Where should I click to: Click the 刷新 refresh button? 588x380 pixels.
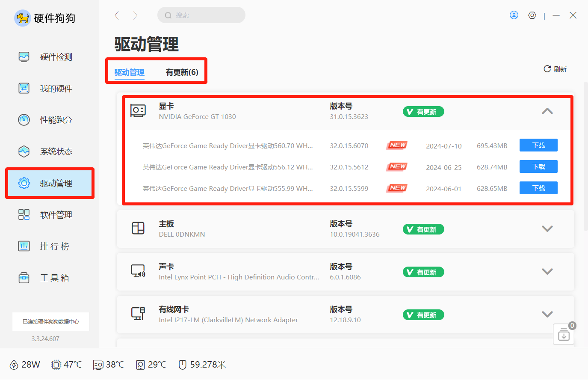click(x=555, y=69)
